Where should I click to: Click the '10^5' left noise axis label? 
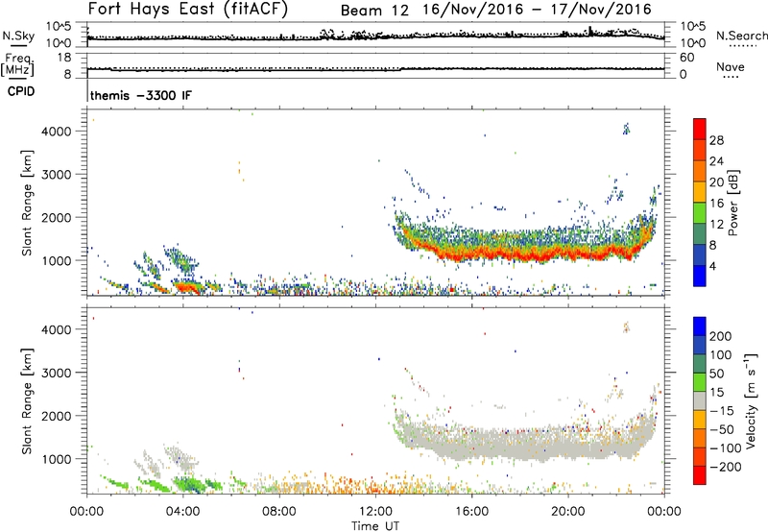pyautogui.click(x=59, y=26)
